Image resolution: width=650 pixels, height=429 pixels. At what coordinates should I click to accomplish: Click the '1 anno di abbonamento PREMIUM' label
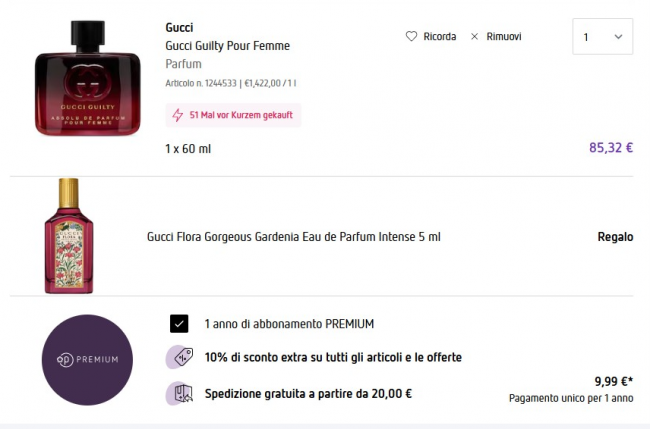click(x=289, y=324)
